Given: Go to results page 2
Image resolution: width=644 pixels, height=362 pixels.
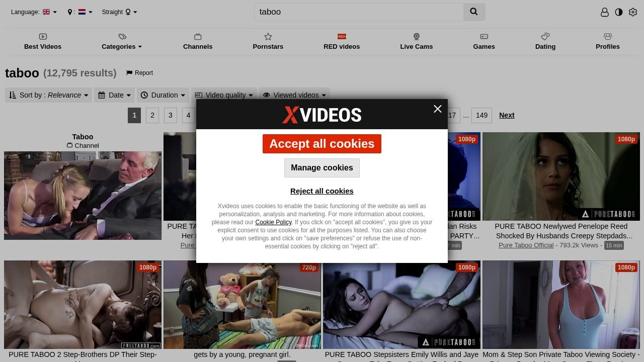Looking at the screenshot, I should 152,115.
